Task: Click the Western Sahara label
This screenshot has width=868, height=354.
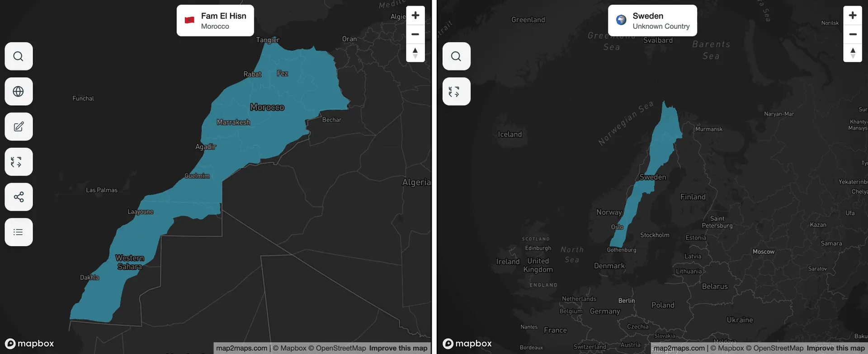Action: point(130,262)
